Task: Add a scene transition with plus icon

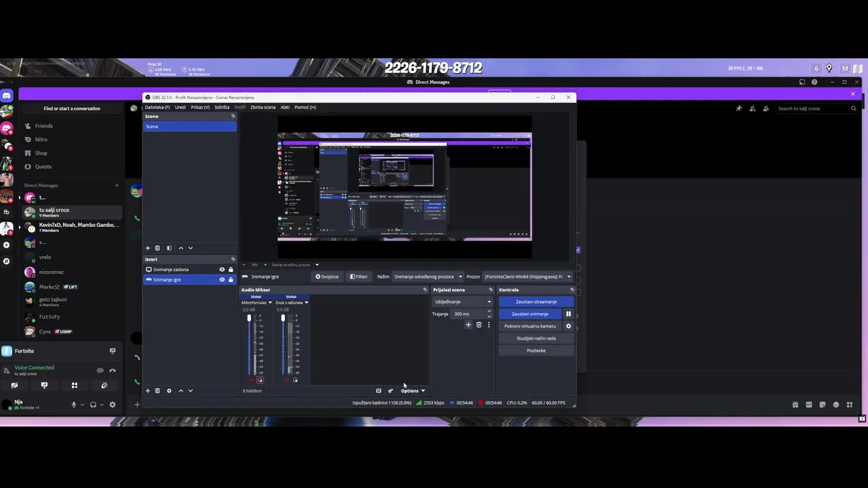Action: tap(468, 325)
